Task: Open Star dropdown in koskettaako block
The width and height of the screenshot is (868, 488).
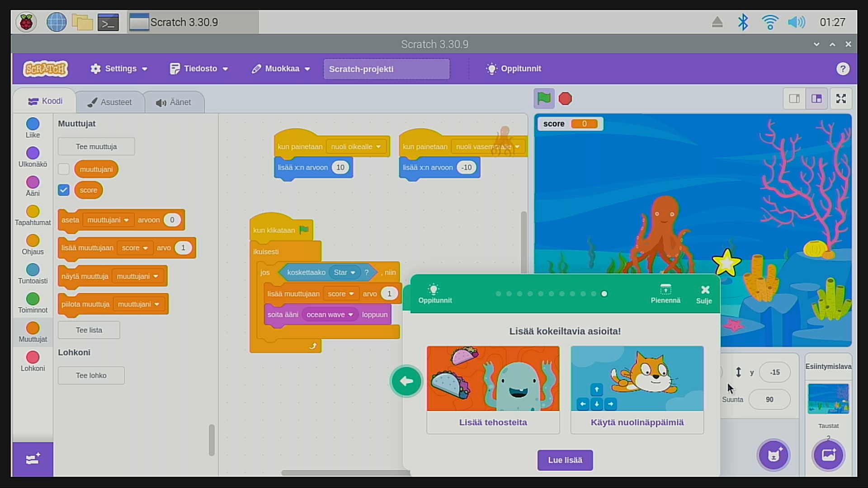Action: click(344, 272)
